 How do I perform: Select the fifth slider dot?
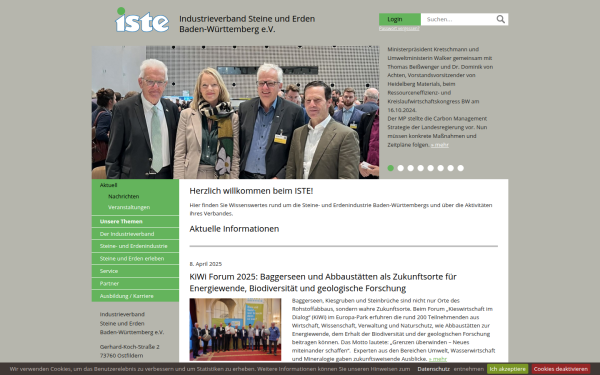pyautogui.click(x=430, y=168)
